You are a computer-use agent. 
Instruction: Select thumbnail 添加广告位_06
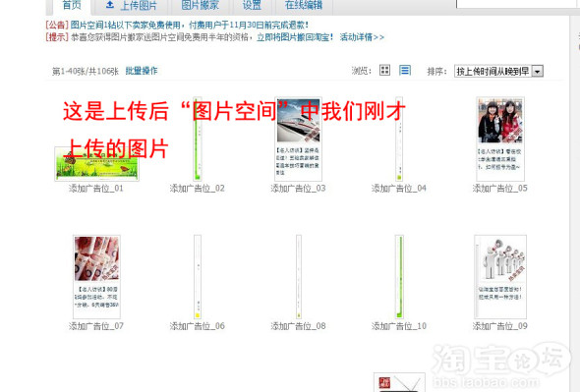(198, 277)
